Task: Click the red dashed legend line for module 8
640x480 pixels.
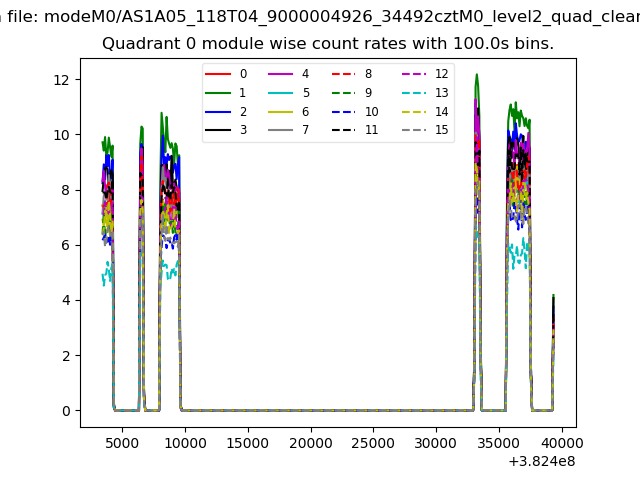Action: point(343,74)
